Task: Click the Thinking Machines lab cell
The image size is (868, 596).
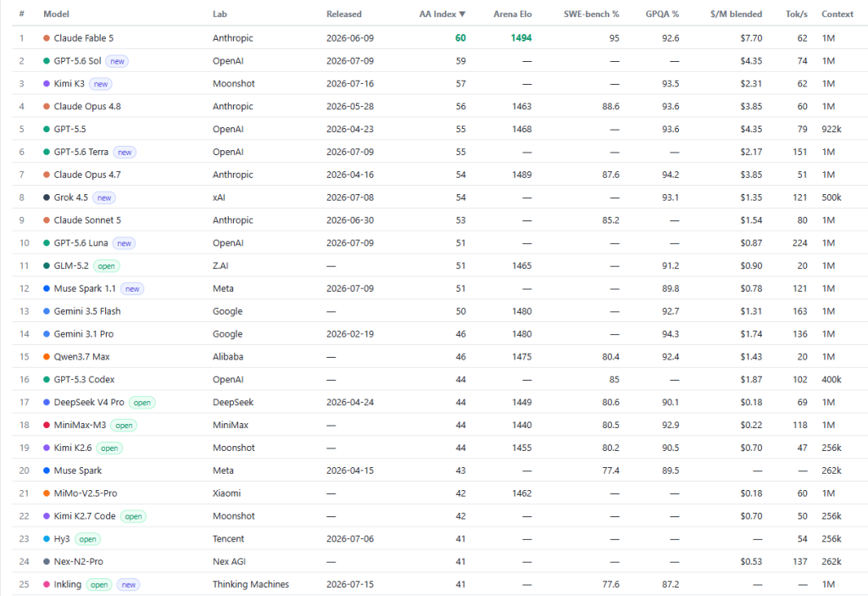Action: [251, 584]
